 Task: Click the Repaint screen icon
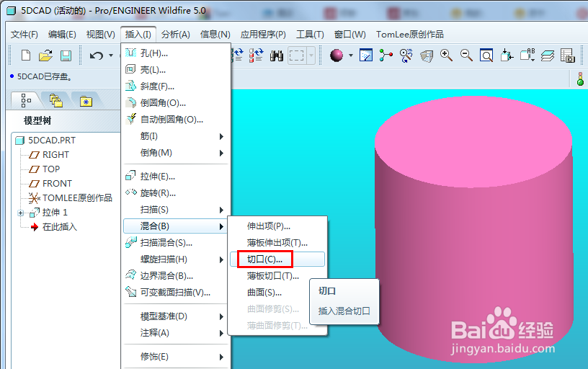(366, 55)
